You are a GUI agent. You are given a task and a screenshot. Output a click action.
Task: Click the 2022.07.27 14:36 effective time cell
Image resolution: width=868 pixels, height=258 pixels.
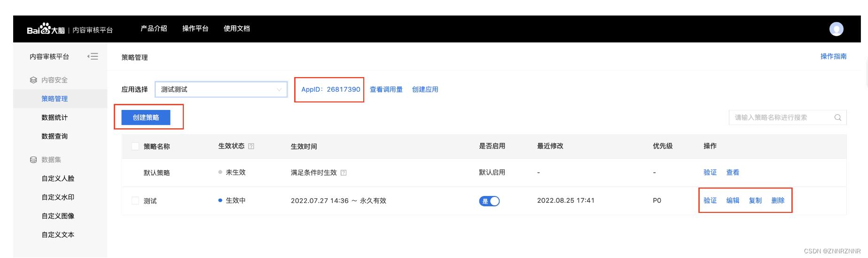(x=338, y=201)
